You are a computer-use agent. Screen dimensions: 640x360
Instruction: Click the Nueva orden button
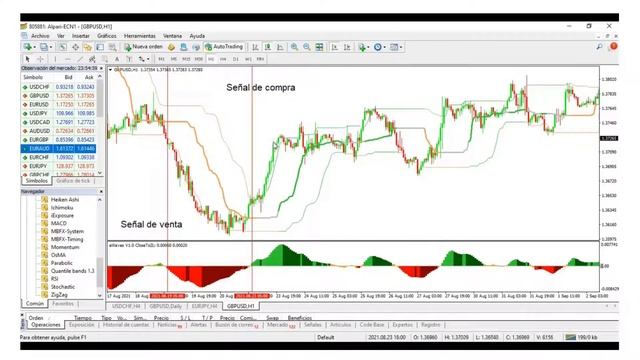click(x=143, y=47)
